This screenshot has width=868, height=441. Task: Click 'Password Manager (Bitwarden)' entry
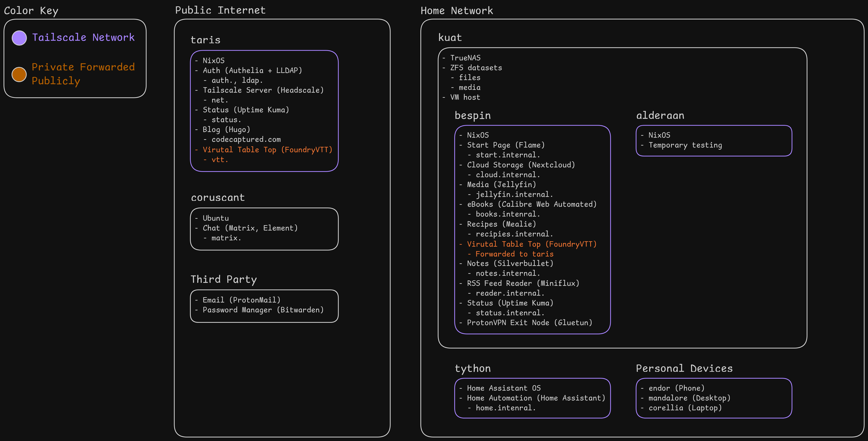(263, 310)
